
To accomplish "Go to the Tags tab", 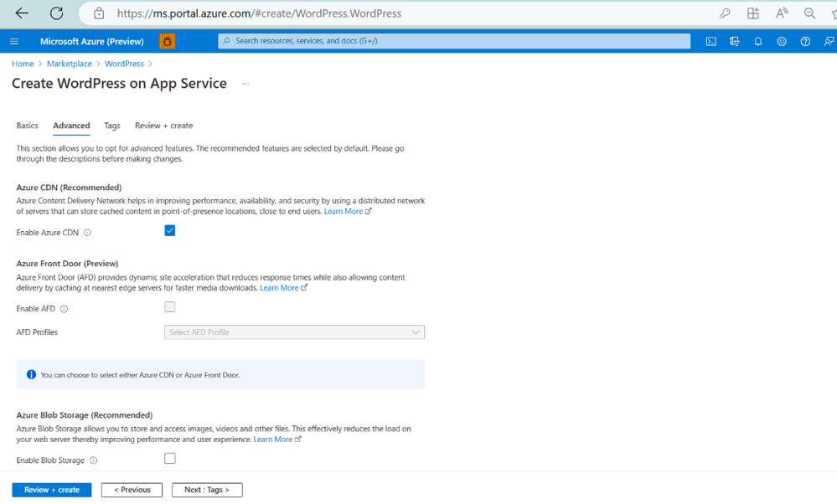I will 112,126.
